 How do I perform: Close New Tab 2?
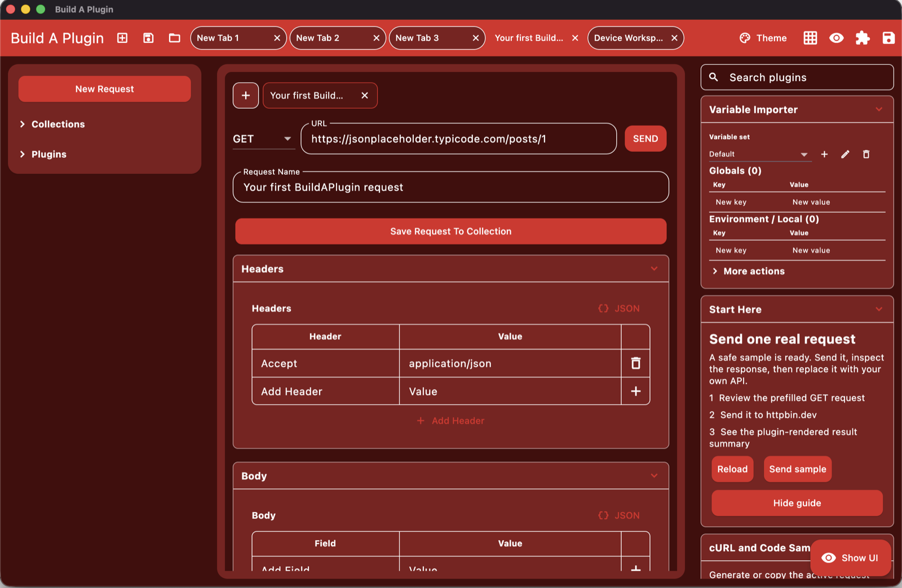point(376,38)
